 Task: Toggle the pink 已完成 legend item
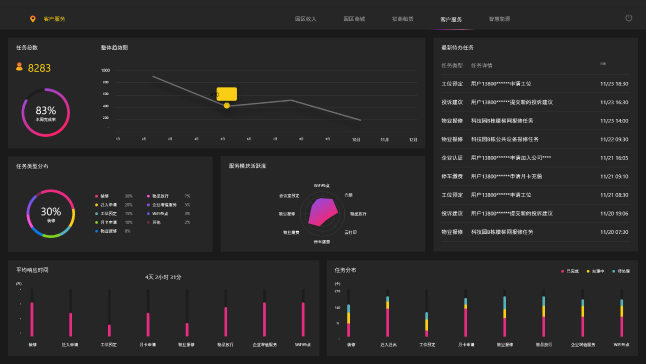[570, 271]
